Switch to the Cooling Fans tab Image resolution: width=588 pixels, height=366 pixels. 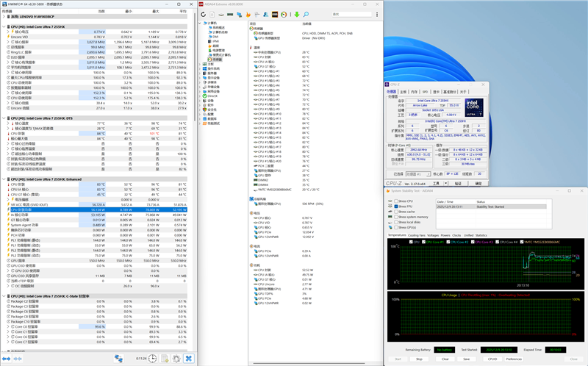point(417,235)
